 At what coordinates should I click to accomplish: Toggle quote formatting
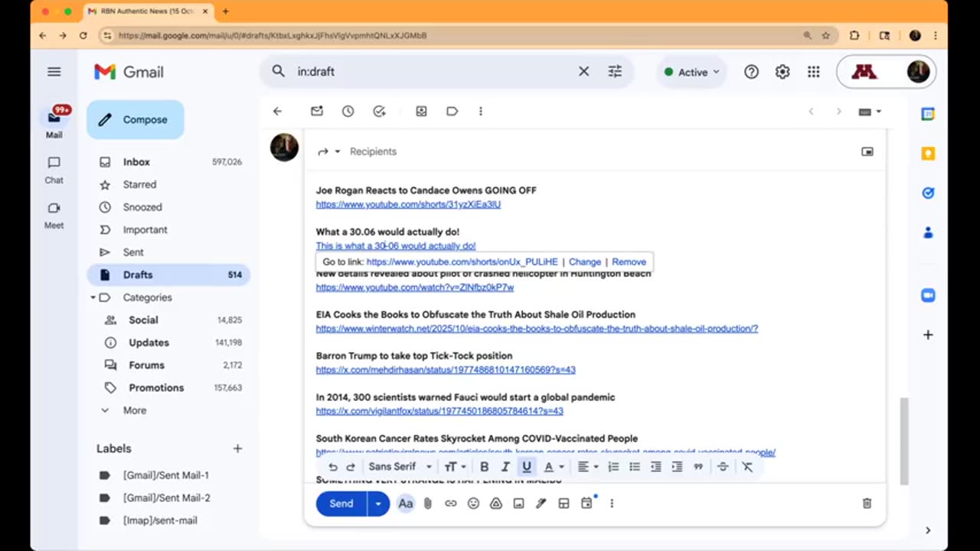click(x=698, y=467)
